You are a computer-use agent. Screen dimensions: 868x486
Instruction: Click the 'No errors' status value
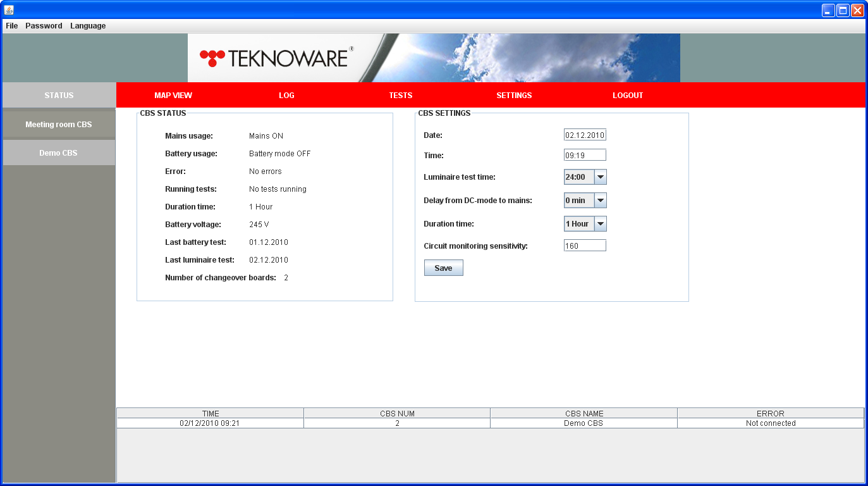pos(266,171)
